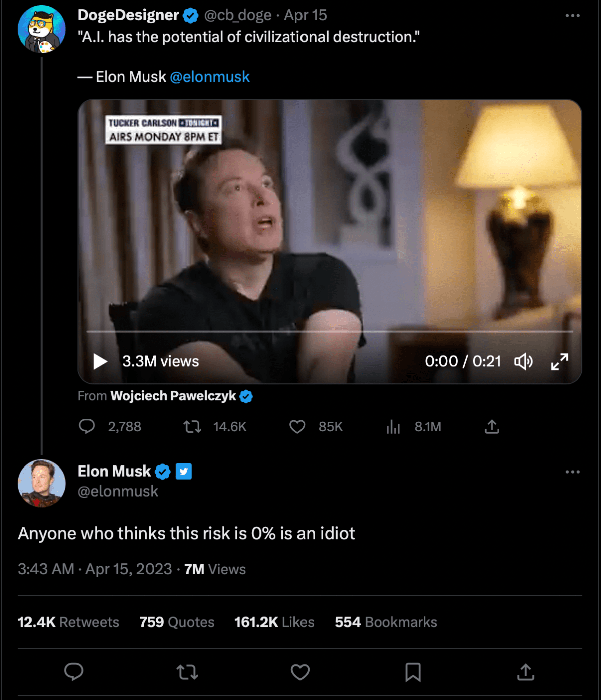Reply to DogeDesigner's tweet
The width and height of the screenshot is (601, 700).
pyautogui.click(x=87, y=427)
